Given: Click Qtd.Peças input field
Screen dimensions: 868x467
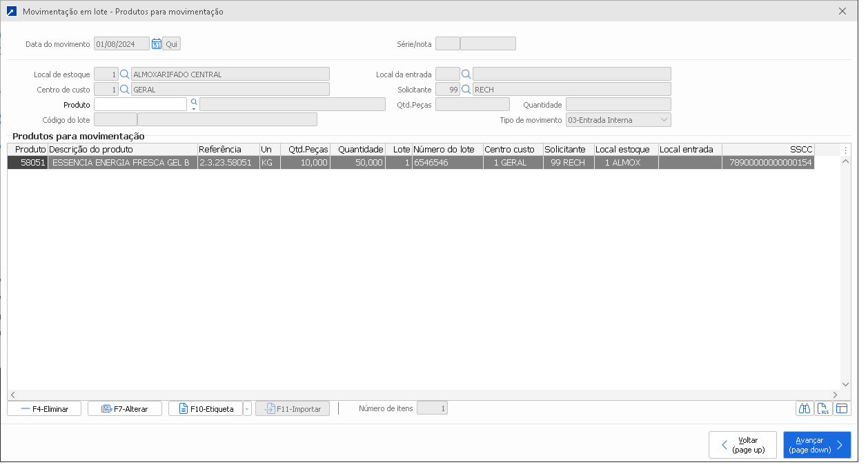Looking at the screenshot, I should coord(473,105).
